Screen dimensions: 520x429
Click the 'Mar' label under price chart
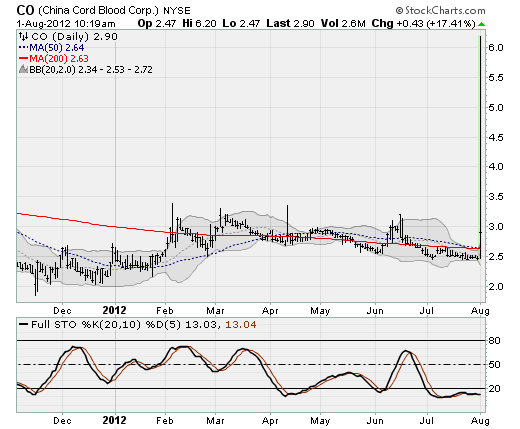215,311
